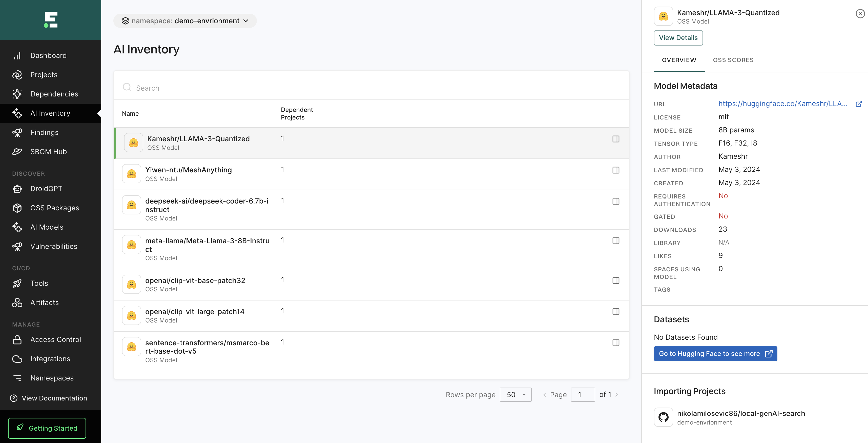
Task: Click the Access Control lock icon
Action: 17,339
